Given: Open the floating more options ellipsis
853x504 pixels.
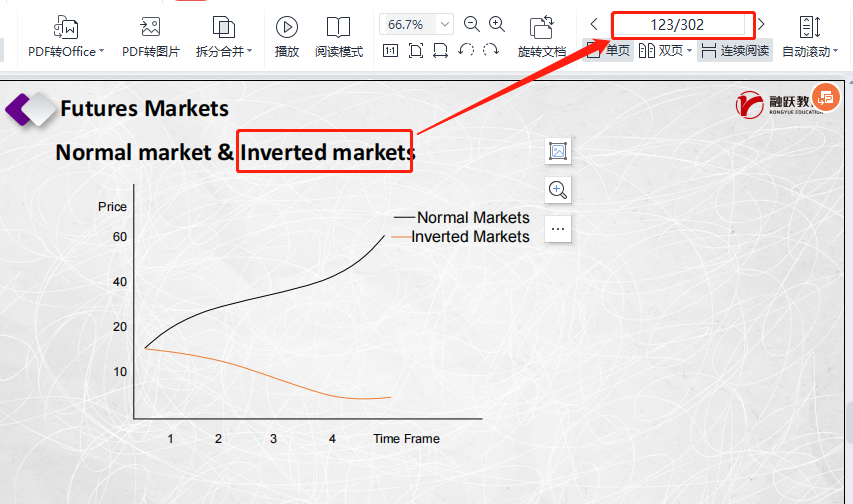Looking at the screenshot, I should (x=558, y=229).
